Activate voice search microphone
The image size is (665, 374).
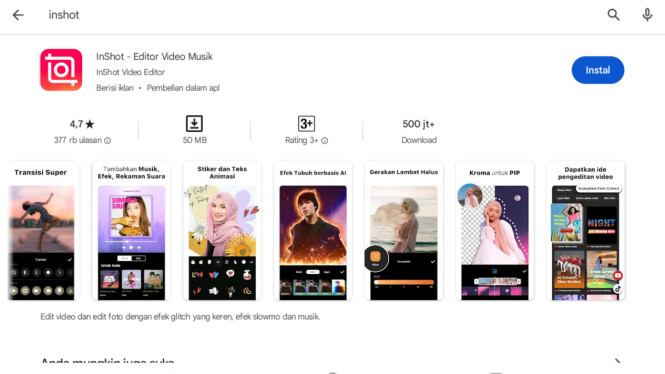[647, 15]
